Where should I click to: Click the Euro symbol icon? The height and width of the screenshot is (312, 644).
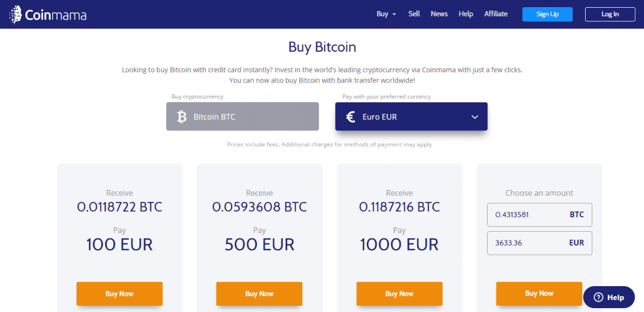coord(350,117)
